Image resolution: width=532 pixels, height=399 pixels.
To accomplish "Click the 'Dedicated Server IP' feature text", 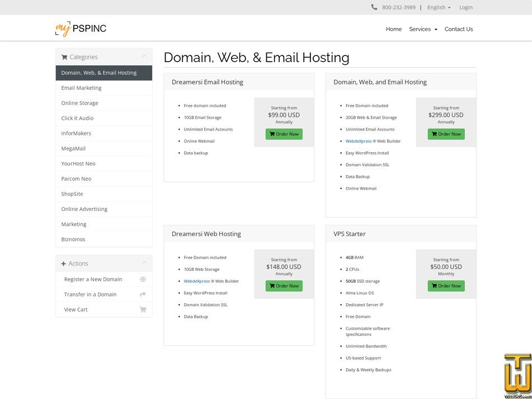I will [364, 305].
